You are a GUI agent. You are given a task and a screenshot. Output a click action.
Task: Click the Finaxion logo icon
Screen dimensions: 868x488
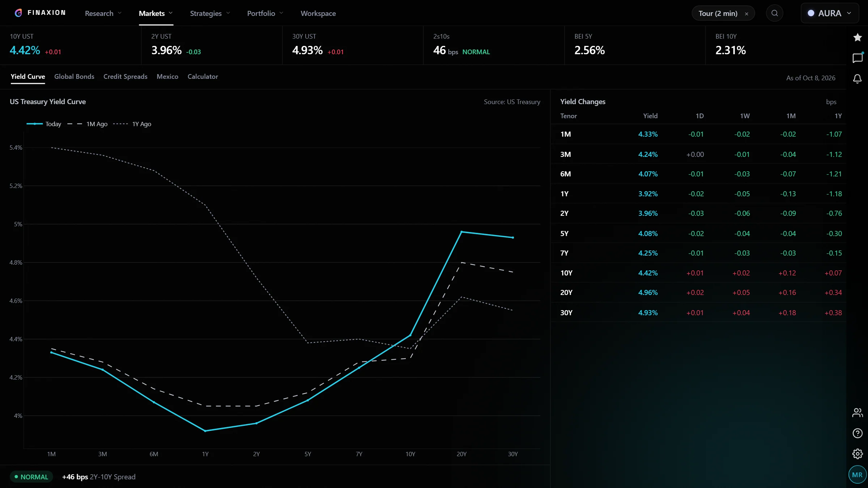(x=18, y=13)
